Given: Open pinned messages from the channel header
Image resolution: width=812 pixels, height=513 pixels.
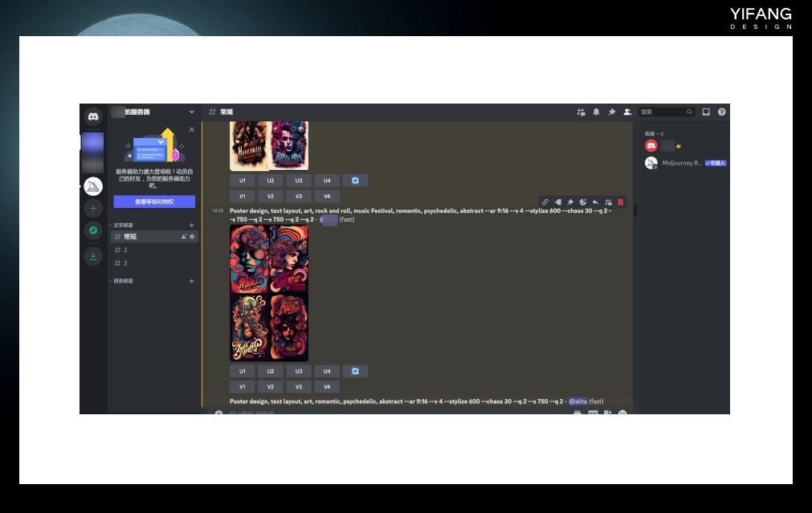Looking at the screenshot, I should 611,112.
